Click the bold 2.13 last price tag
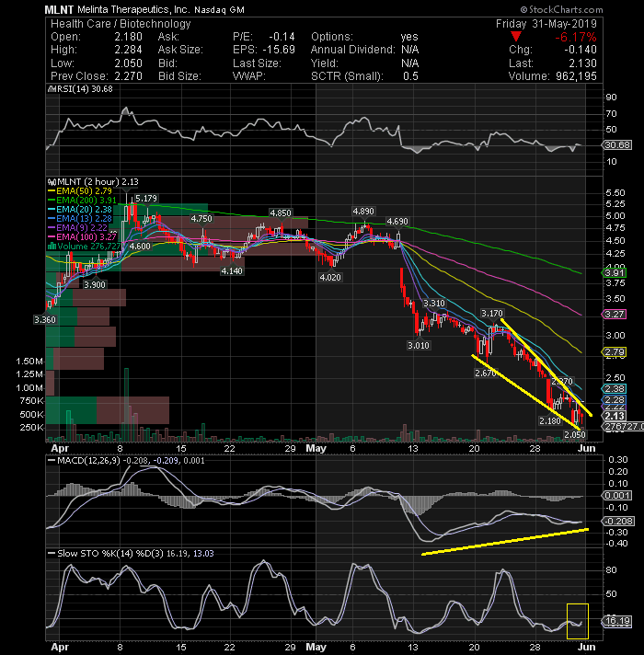644x655 pixels. click(x=614, y=416)
